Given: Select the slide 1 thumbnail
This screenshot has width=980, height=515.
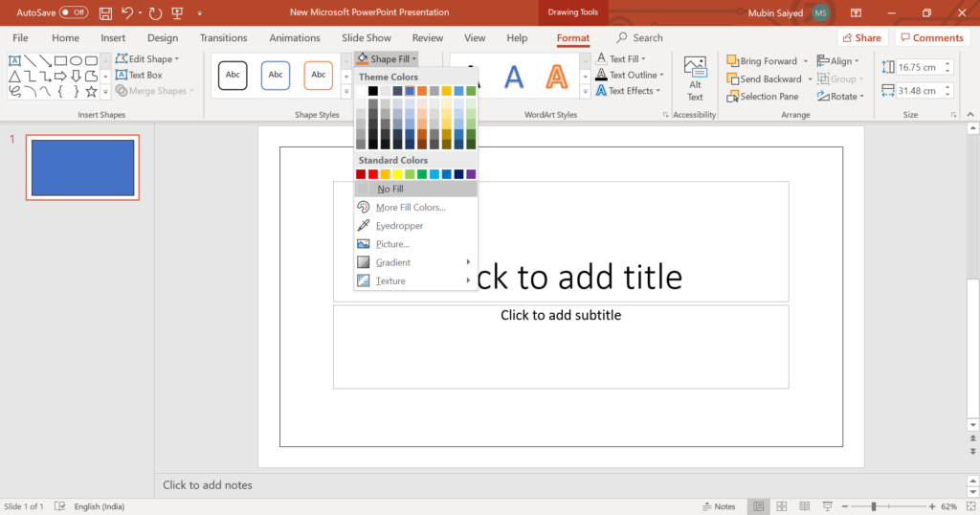Looking at the screenshot, I should [82, 167].
